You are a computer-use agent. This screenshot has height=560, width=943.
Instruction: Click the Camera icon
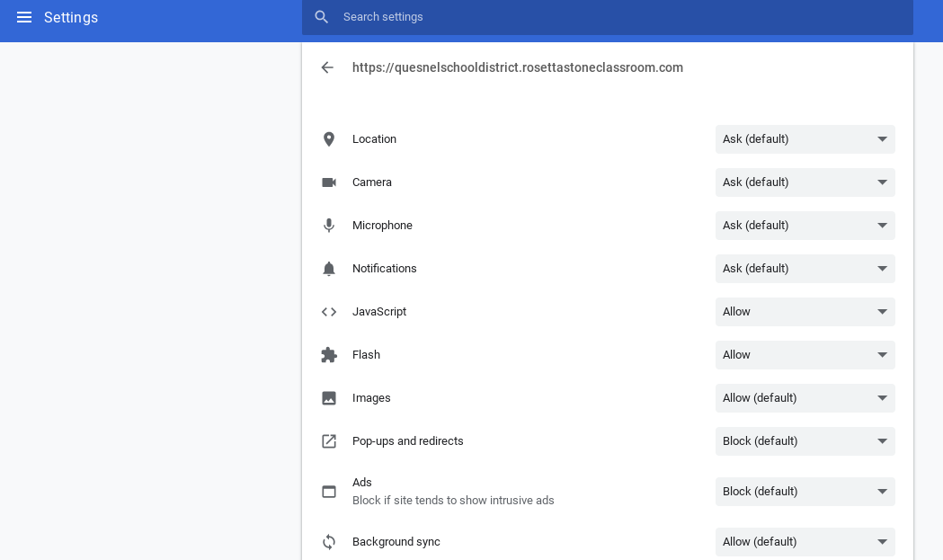point(329,182)
